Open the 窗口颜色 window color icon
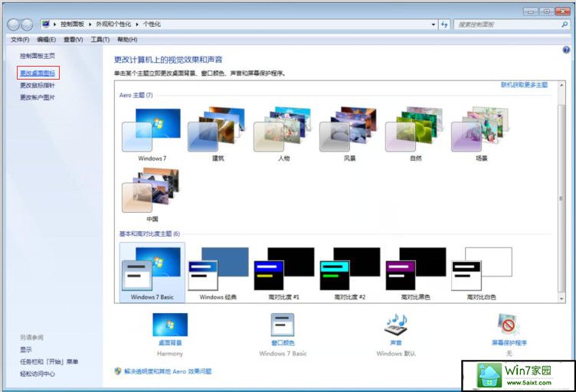The height and width of the screenshot is (392, 576). (x=283, y=325)
